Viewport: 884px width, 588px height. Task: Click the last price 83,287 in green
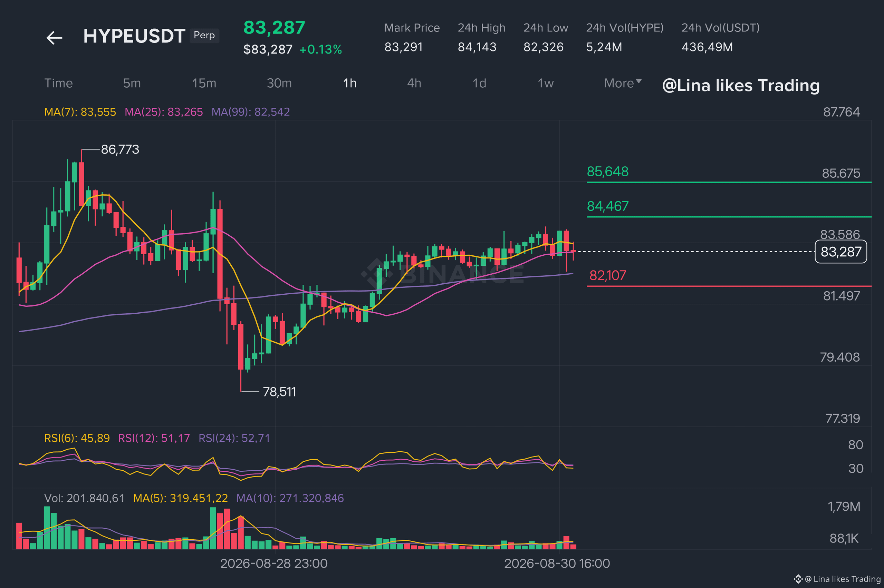tap(274, 27)
